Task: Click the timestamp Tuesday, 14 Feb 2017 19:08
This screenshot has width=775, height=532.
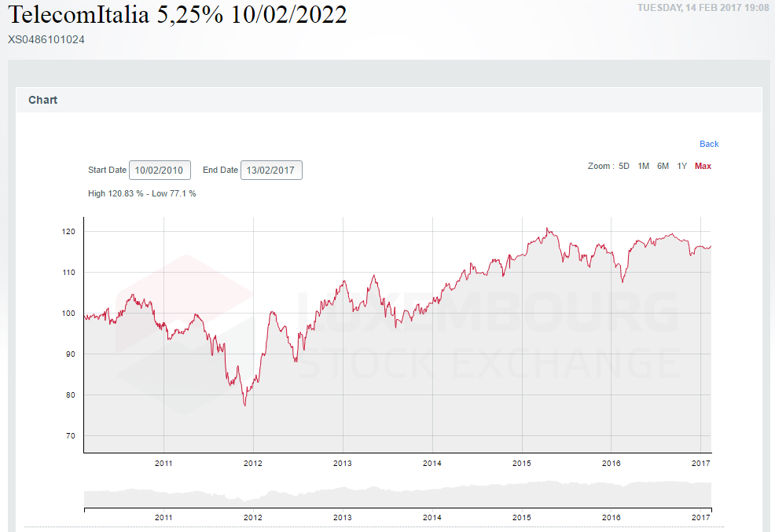Action: tap(703, 7)
